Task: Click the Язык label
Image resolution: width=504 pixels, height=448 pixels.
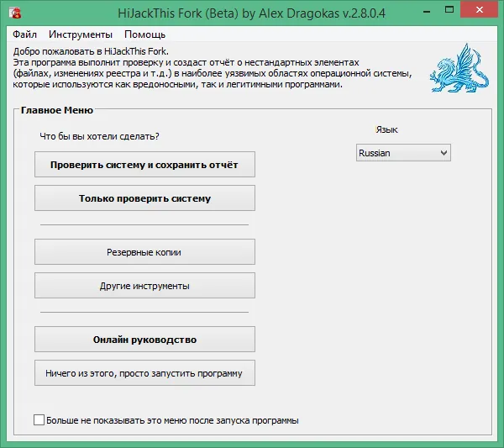Action: point(386,129)
